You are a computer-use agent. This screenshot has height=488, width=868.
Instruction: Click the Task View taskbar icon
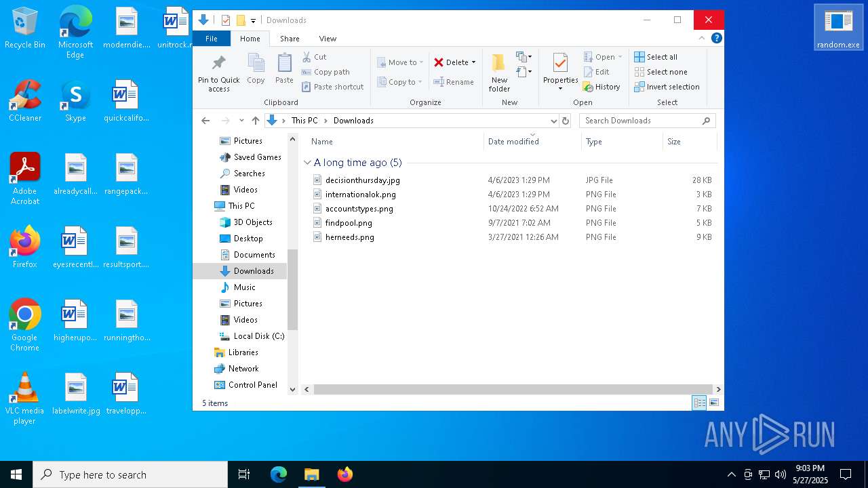pyautogui.click(x=244, y=474)
